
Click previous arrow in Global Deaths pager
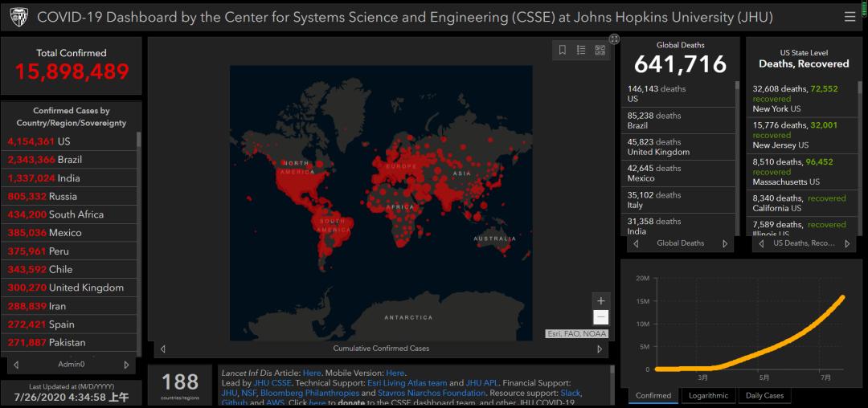pos(636,243)
